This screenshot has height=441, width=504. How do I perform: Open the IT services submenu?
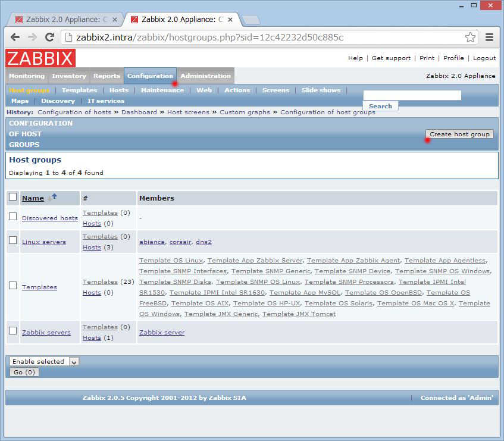pos(106,101)
